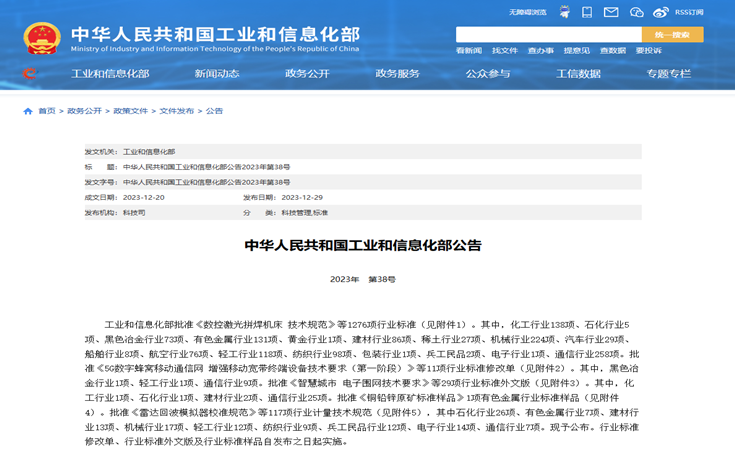Click the national emblem logo
This screenshot has width=735, height=466.
click(x=42, y=38)
